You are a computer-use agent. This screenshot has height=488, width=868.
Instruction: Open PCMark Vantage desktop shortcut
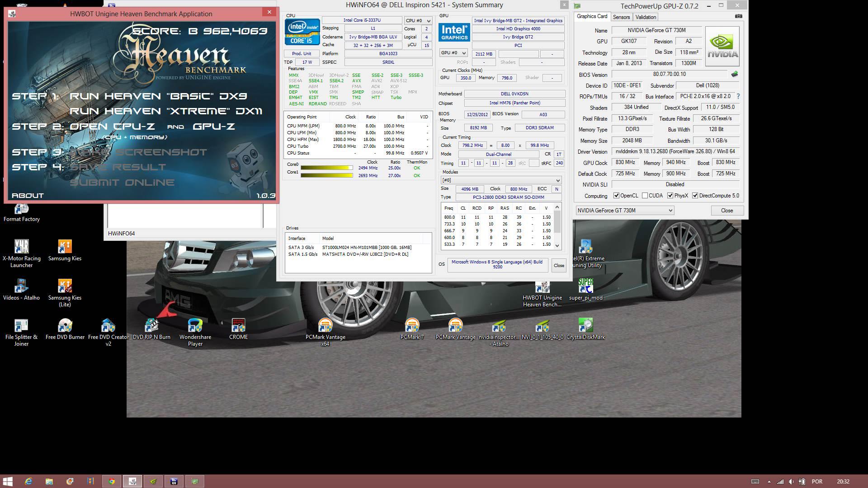[455, 329]
